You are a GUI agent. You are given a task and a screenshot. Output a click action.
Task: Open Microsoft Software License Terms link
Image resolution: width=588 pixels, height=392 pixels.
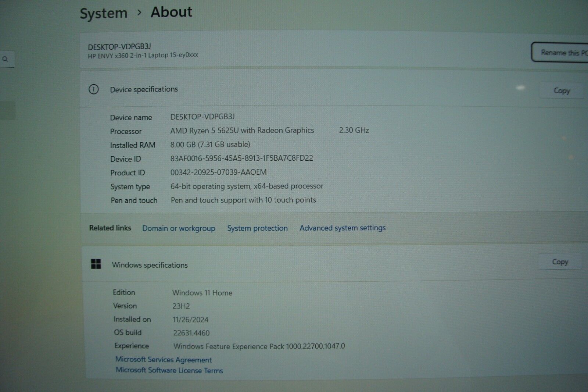click(x=169, y=370)
